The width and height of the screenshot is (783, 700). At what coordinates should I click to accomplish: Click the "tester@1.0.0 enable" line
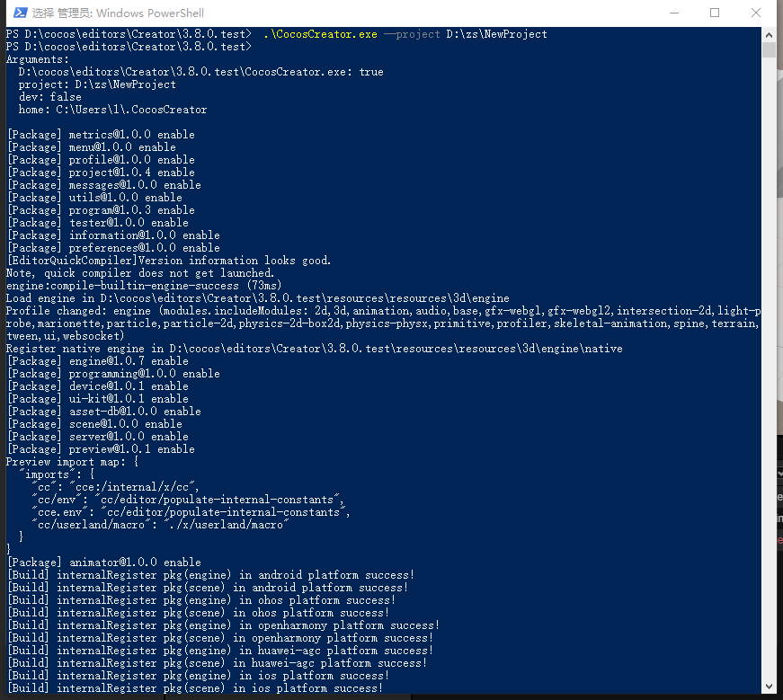pos(98,223)
